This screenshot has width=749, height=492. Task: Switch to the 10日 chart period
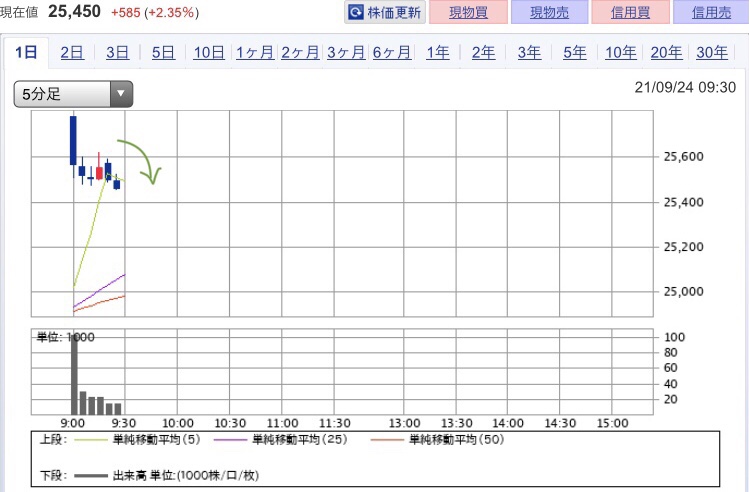pyautogui.click(x=209, y=52)
